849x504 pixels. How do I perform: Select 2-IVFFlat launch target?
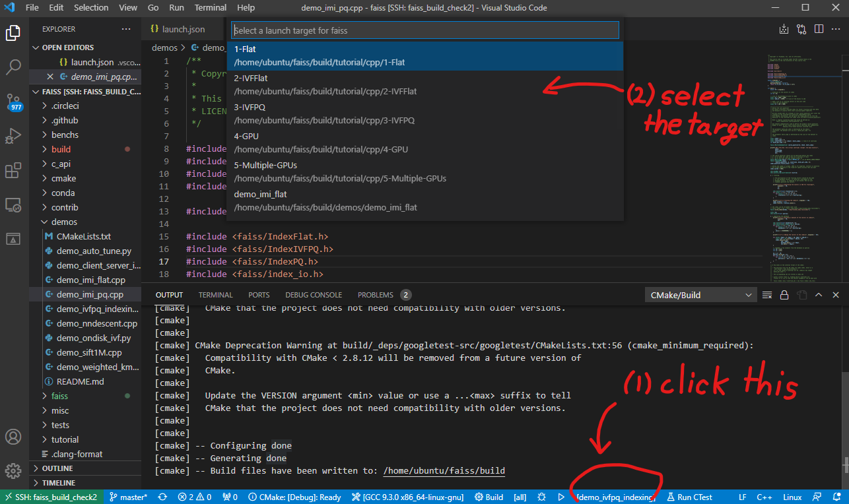click(425, 84)
